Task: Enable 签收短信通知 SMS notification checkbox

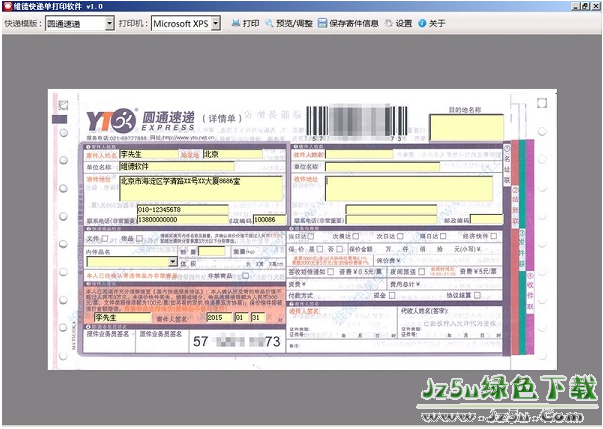Action: point(331,272)
